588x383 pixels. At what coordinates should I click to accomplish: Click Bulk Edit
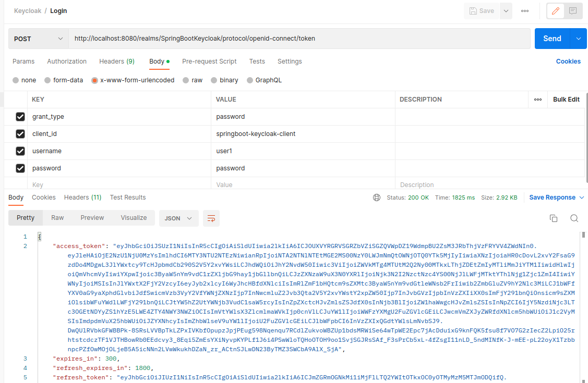tap(566, 100)
